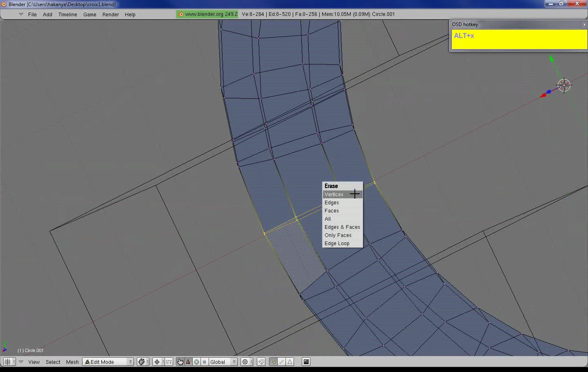Toggle the snap magnet icon

[x=261, y=362]
